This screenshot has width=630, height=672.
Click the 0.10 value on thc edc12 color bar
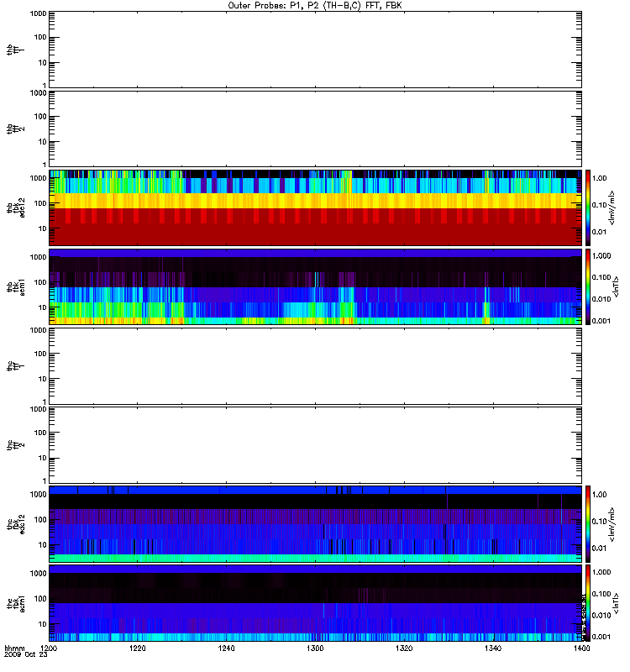[599, 521]
